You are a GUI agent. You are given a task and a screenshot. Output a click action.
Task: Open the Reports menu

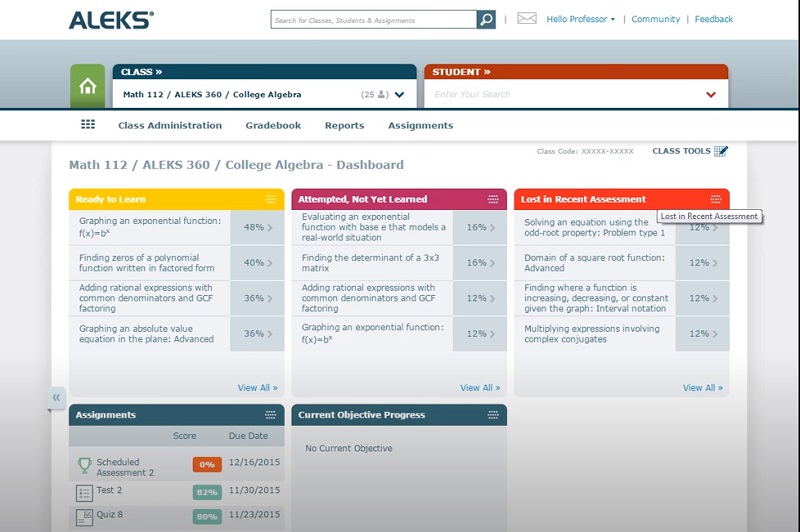(344, 125)
